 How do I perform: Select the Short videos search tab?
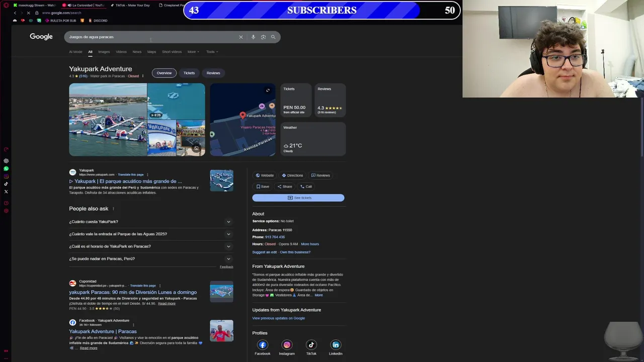point(172,52)
